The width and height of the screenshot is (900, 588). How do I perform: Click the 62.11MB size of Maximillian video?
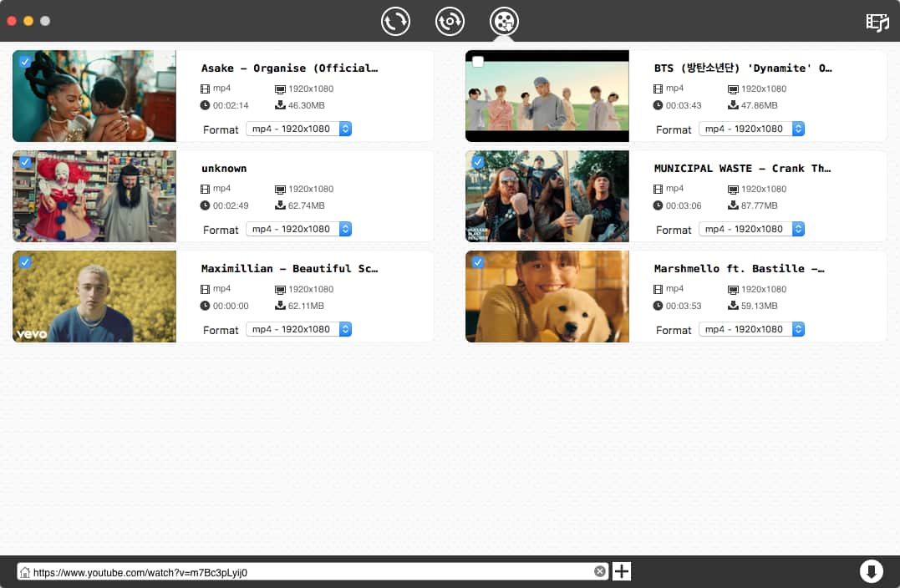coord(307,307)
